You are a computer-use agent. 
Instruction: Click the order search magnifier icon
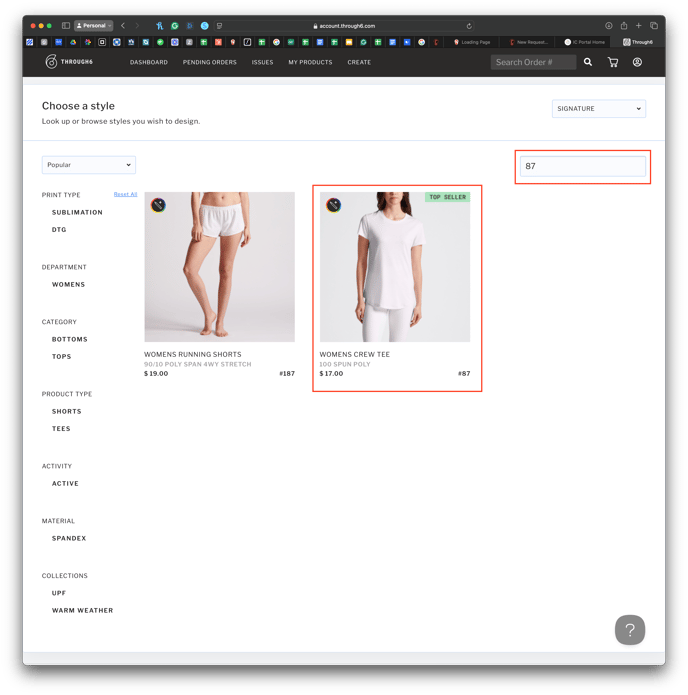588,62
